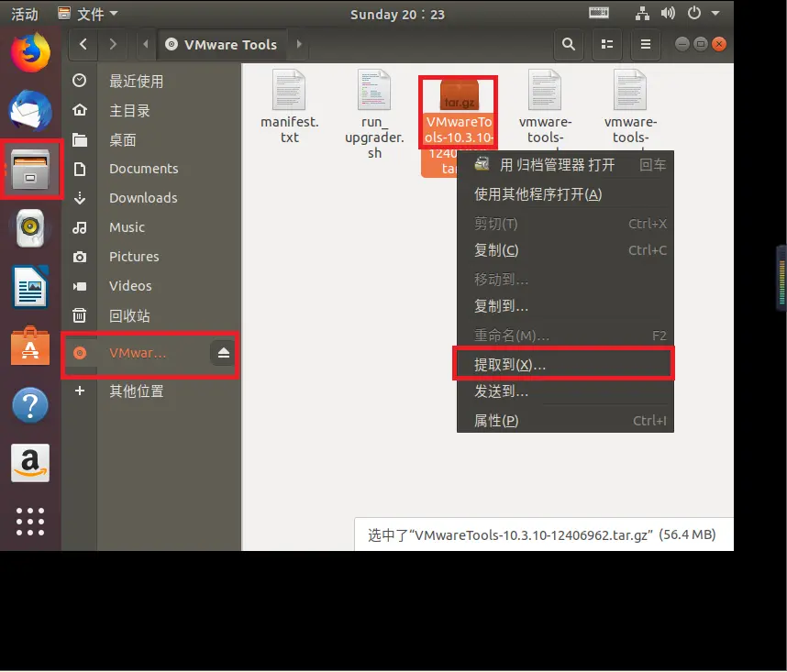Expand path bar right arrow
Screen dimensions: 787x672
(299, 45)
